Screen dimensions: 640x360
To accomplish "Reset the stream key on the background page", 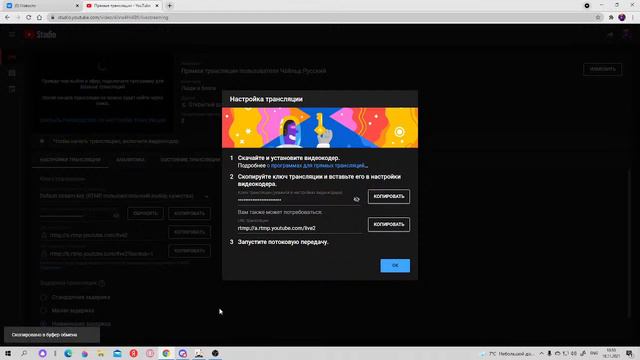I will 145,213.
